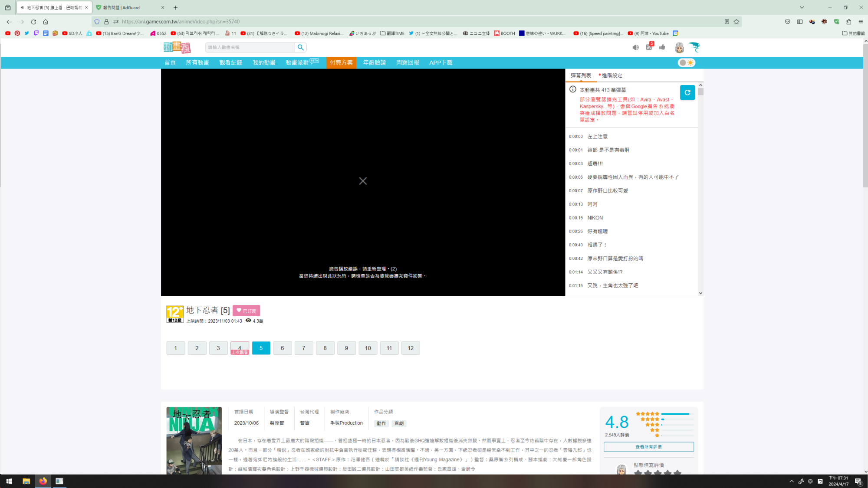Open the browser extensions puzzle icon
Image resolution: width=868 pixels, height=488 pixels.
click(848, 22)
